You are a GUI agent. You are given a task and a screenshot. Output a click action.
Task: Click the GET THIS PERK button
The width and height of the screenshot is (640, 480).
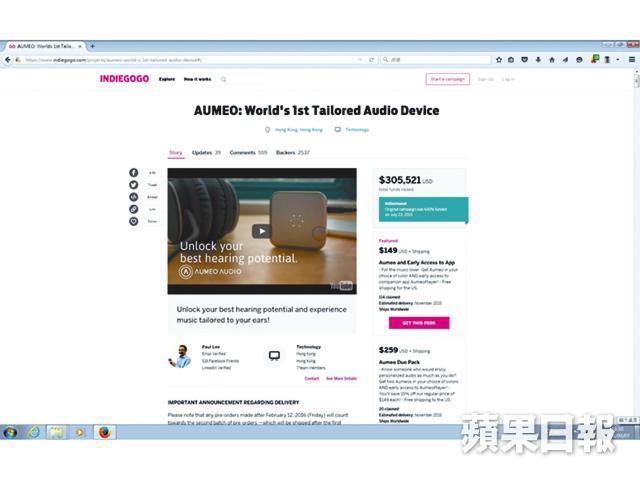(419, 323)
